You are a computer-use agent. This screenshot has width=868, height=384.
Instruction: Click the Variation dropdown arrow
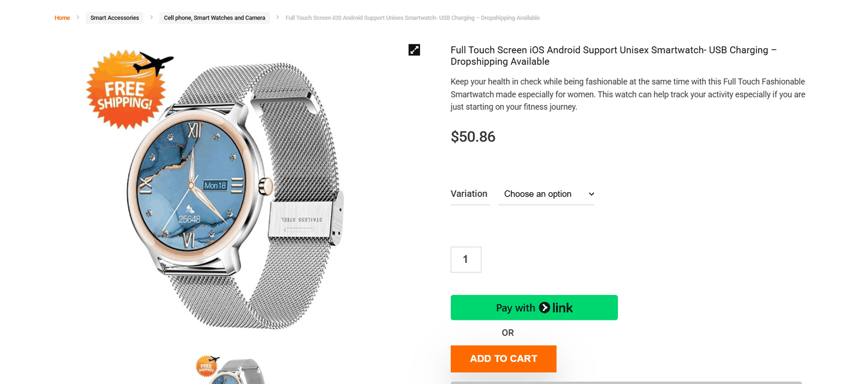[591, 194]
